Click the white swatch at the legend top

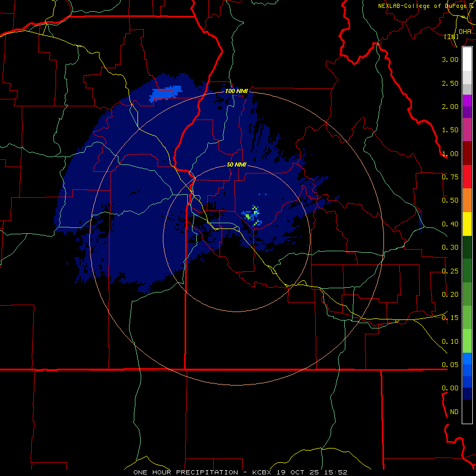point(467,59)
